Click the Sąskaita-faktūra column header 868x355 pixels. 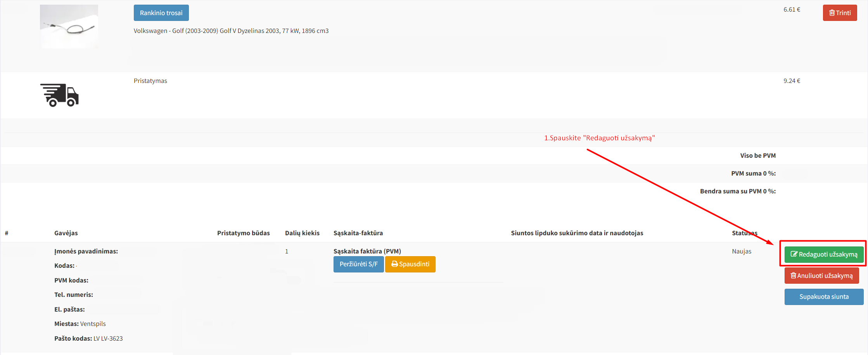[x=358, y=233]
